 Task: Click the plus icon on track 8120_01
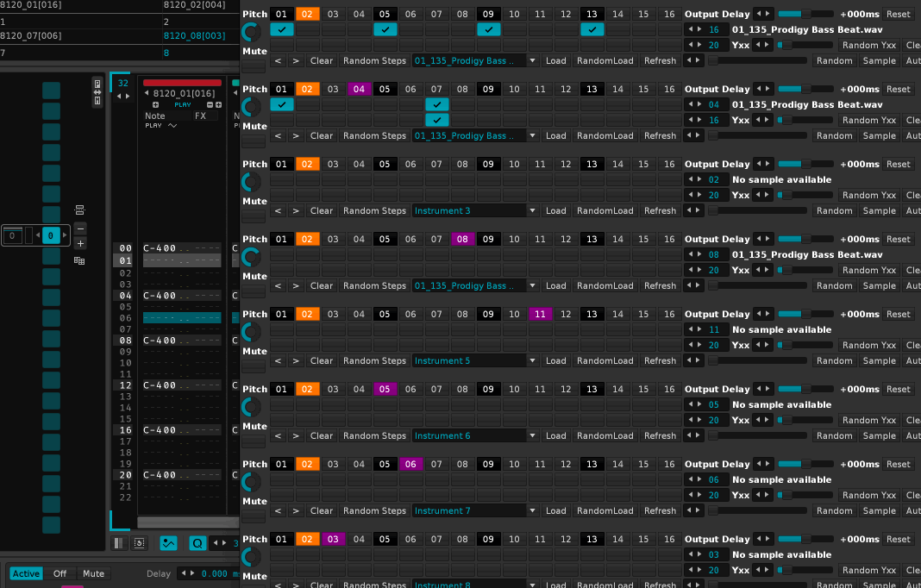tap(155, 104)
